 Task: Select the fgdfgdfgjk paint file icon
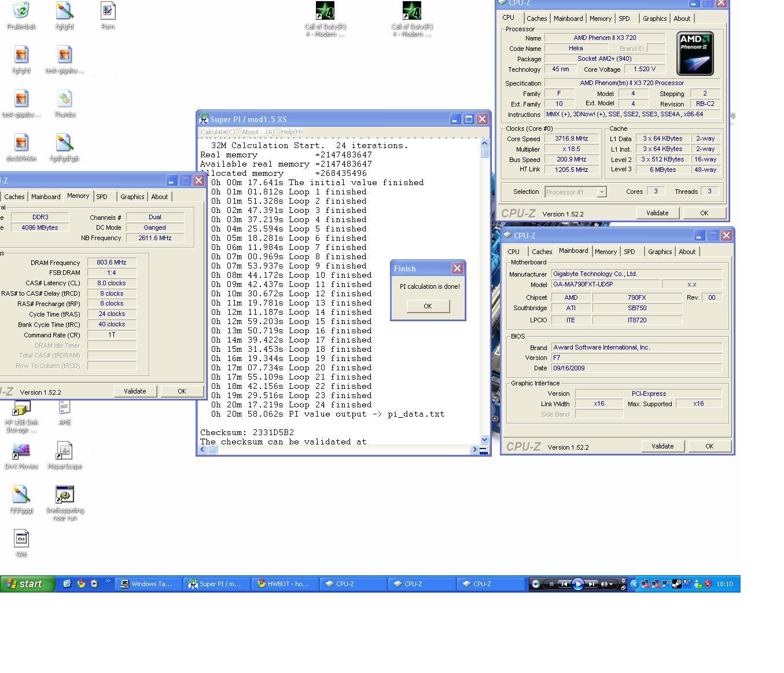65,142
